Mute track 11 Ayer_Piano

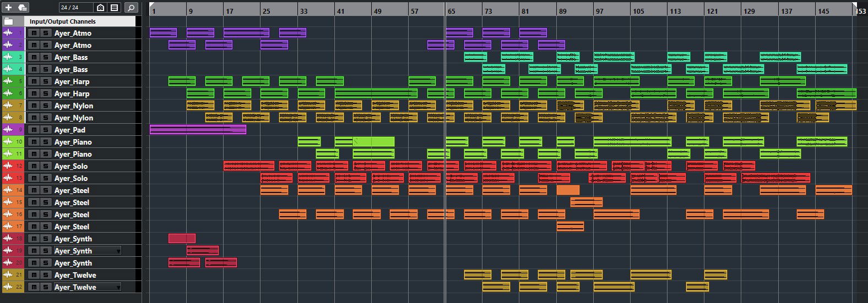(x=34, y=154)
